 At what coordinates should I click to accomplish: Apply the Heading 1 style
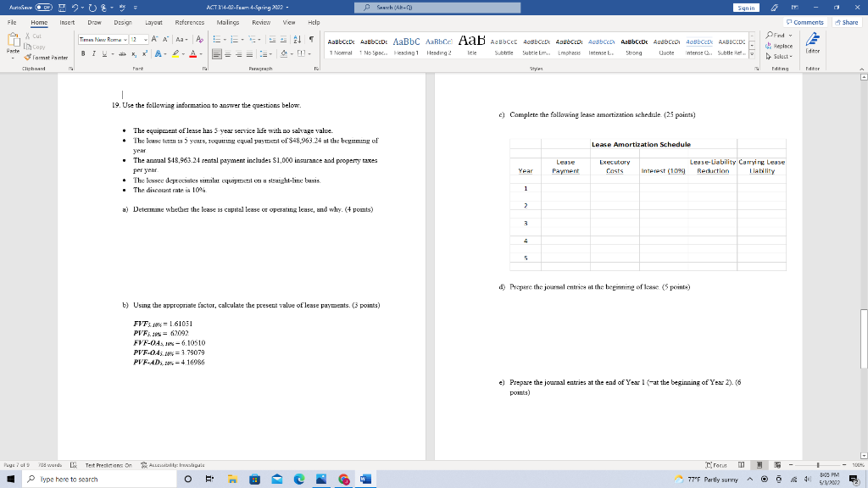tap(406, 46)
